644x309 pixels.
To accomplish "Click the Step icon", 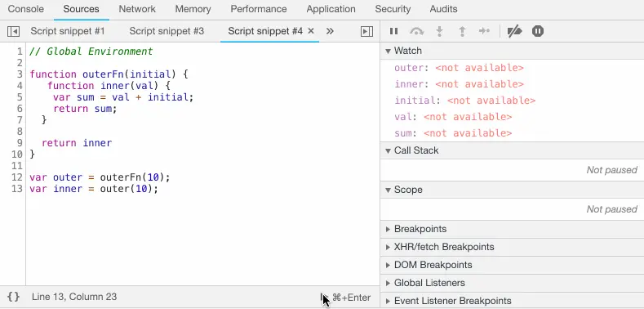I will 485,31.
